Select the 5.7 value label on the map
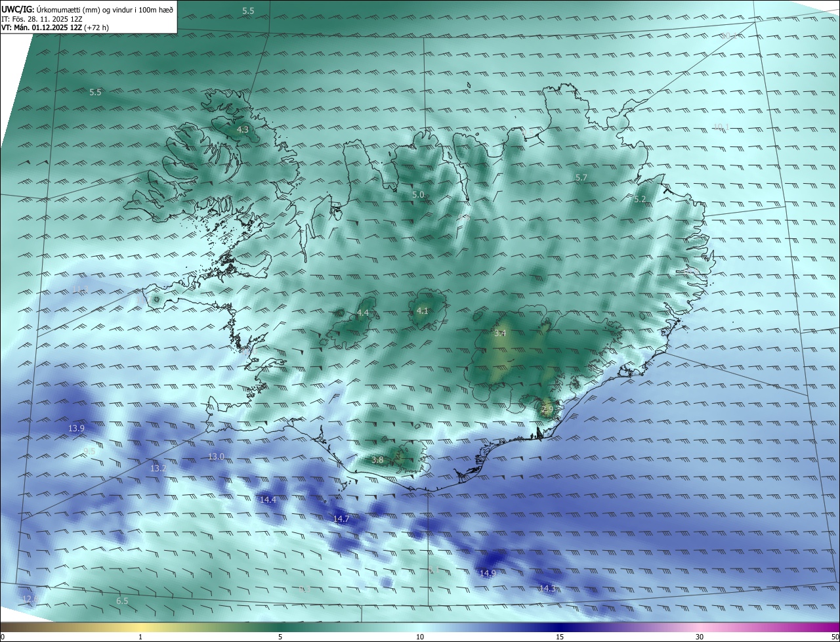Image resolution: width=840 pixels, height=642 pixels. point(581,178)
